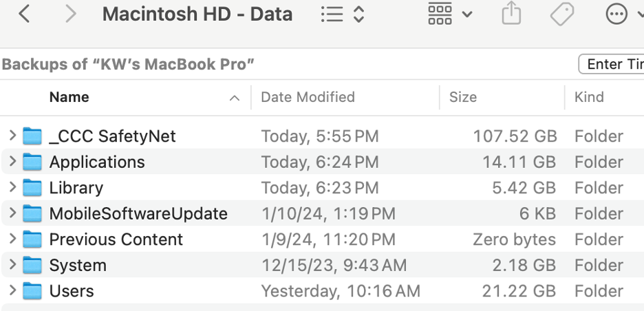The height and width of the screenshot is (311, 644).
Task: Sort by Date Modified column
Action: (308, 98)
